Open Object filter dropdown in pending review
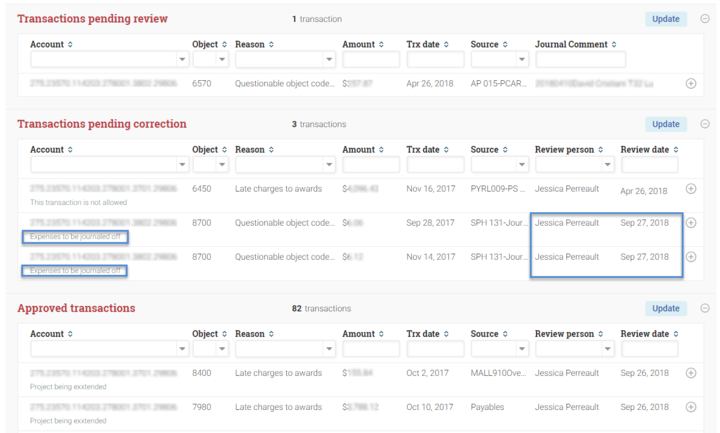This screenshot has height=433, width=720. [x=222, y=59]
